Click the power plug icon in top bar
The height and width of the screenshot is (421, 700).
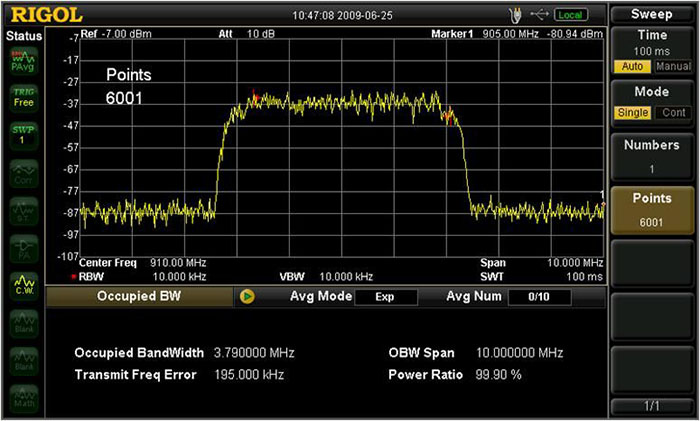coord(515,15)
